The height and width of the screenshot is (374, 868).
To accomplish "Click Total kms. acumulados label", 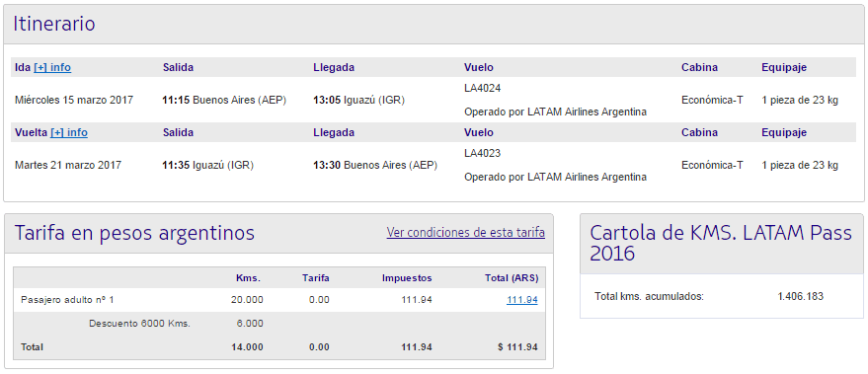I will tap(650, 297).
